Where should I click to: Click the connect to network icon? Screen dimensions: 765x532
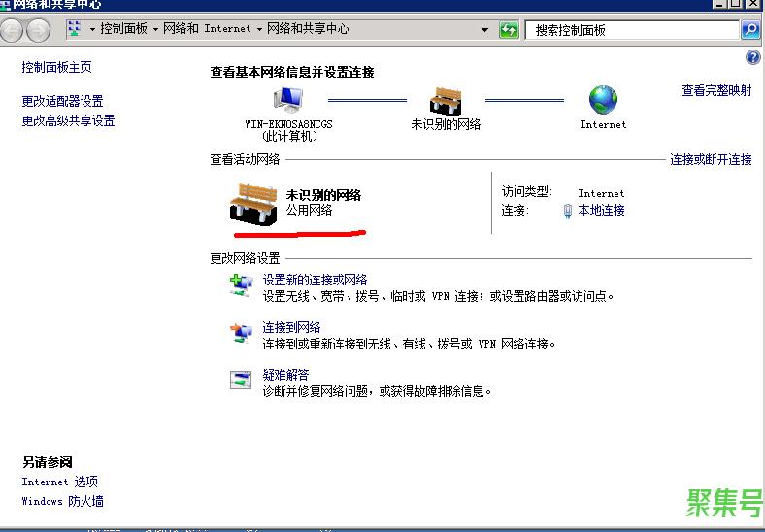pos(240,334)
